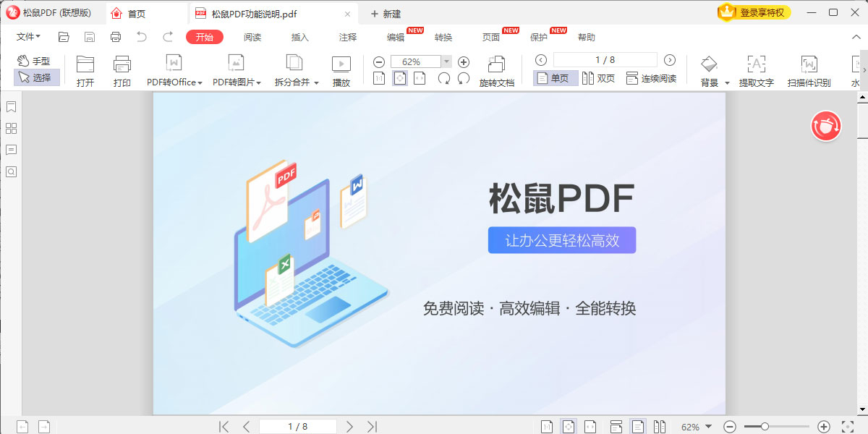Switch to 单页 single page view
The height and width of the screenshot is (434, 868).
tap(556, 78)
